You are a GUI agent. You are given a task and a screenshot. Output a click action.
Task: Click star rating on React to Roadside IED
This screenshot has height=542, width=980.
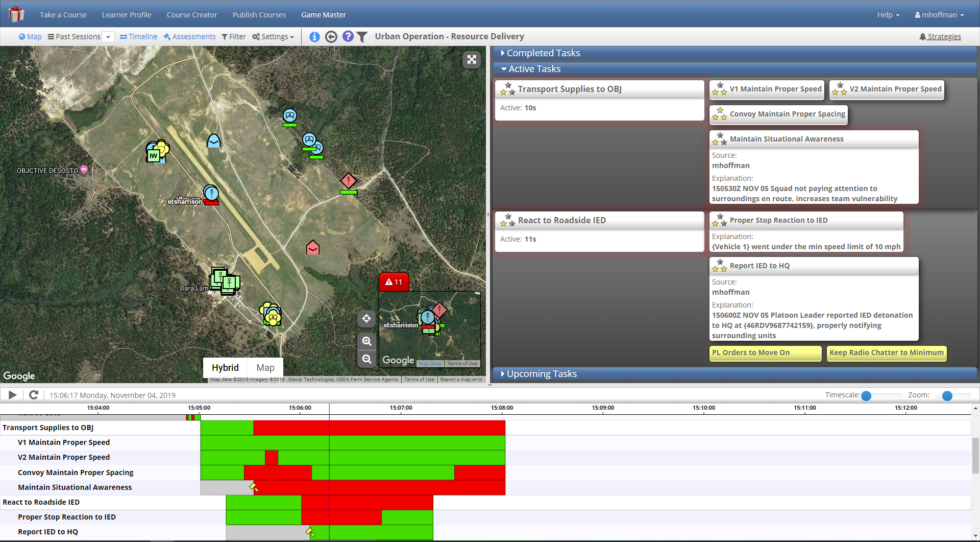[507, 221]
